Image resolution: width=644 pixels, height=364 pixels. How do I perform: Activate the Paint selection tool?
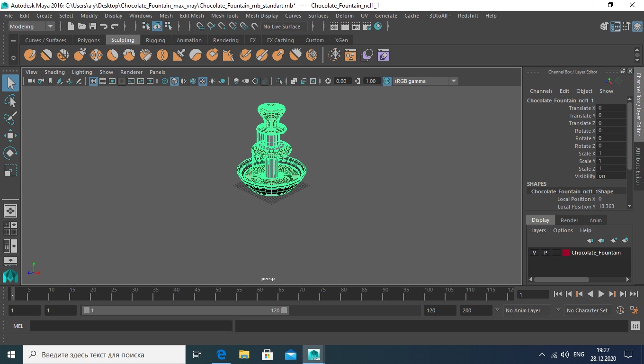pyautogui.click(x=10, y=118)
